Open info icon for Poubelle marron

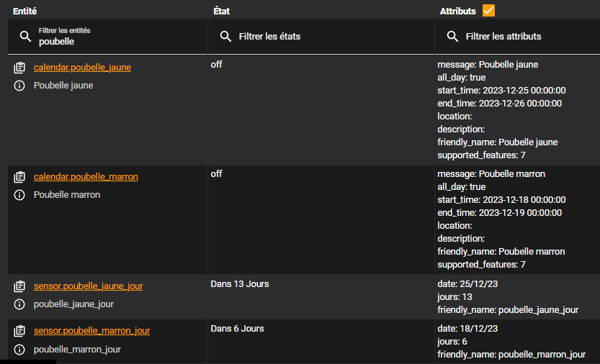click(19, 195)
